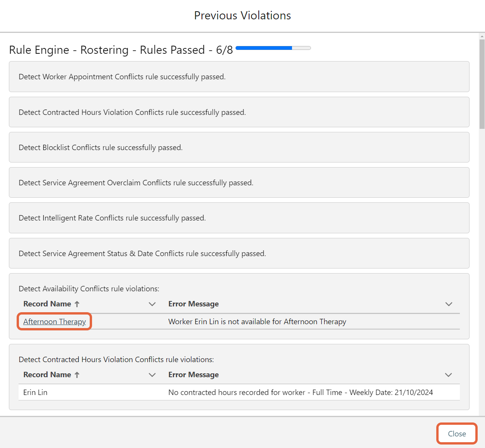The image size is (485, 448).
Task: Select the Detect Worker Appointment Conflicts passed message
Action: pos(239,77)
